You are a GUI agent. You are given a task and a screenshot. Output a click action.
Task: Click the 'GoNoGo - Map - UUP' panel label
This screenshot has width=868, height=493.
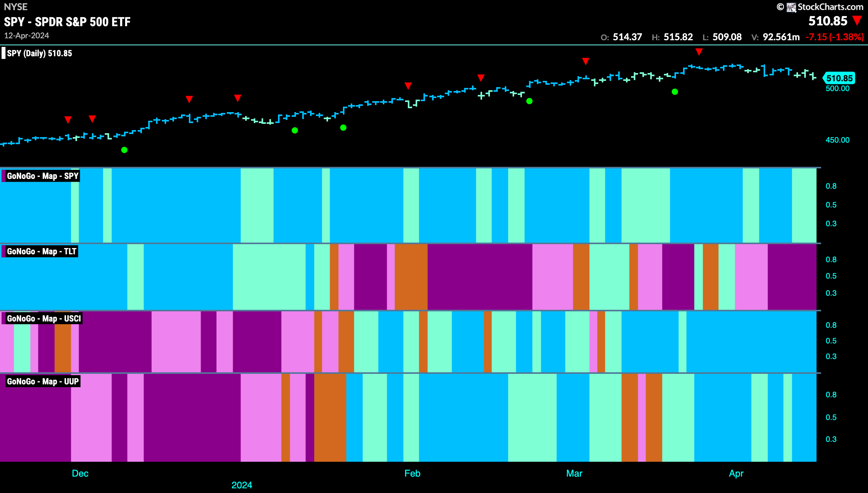43,382
